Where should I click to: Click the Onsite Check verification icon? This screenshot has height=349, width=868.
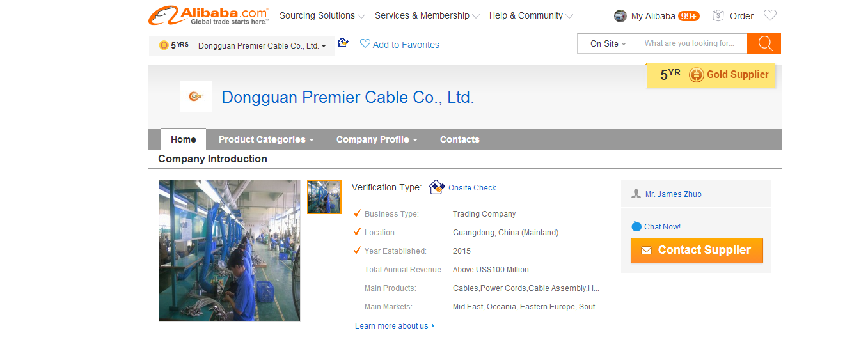[x=437, y=187]
